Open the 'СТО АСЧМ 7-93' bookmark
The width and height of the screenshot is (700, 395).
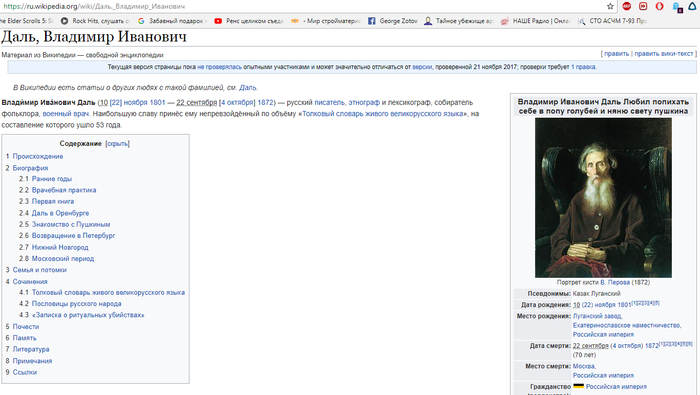click(x=612, y=21)
